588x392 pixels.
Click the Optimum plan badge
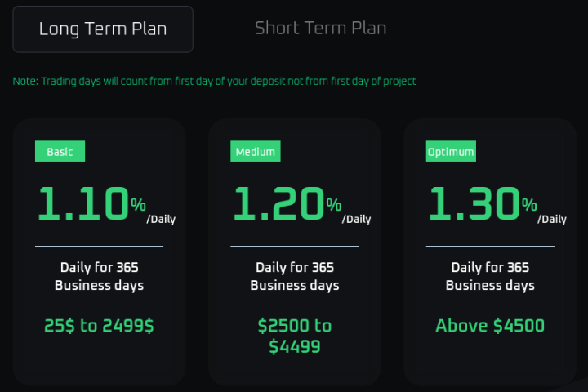(451, 152)
